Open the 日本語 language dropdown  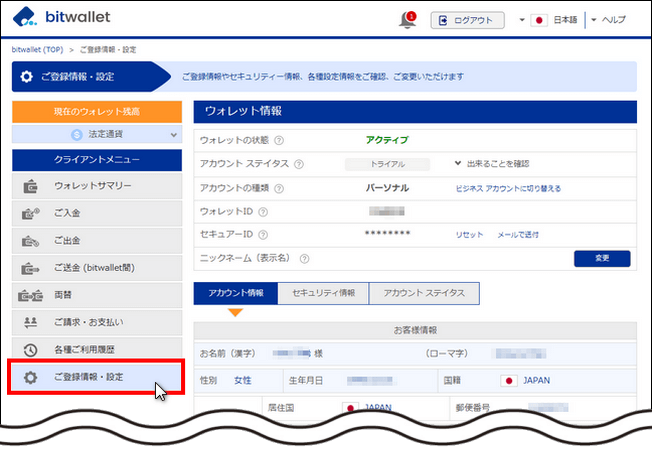[548, 20]
